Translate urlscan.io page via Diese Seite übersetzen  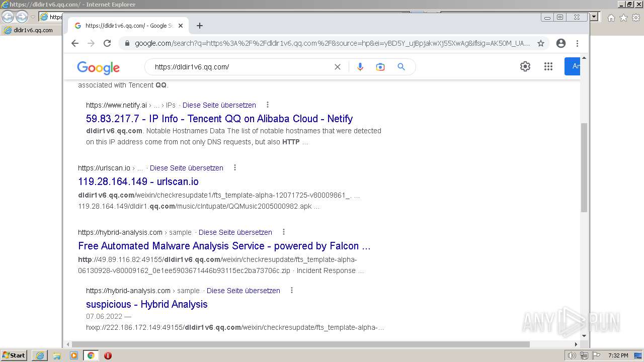coord(187,168)
